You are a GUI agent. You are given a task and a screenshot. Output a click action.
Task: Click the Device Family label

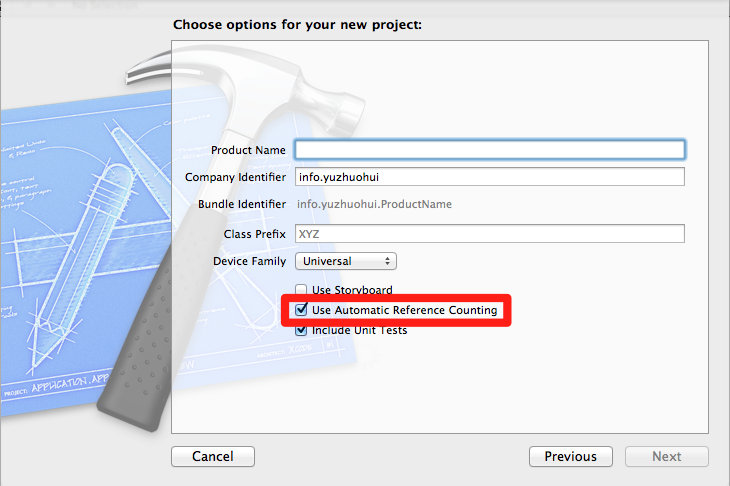[x=249, y=261]
